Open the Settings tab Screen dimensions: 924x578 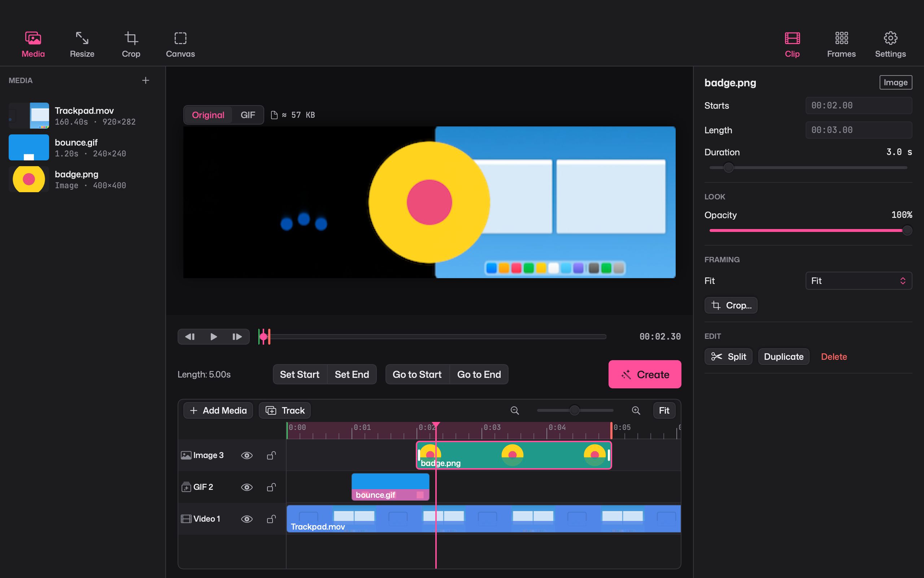pos(890,45)
